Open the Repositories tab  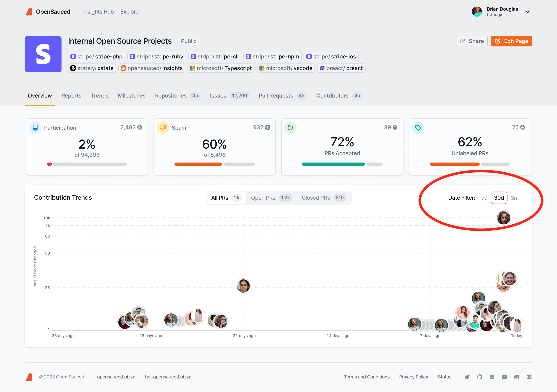(178, 96)
